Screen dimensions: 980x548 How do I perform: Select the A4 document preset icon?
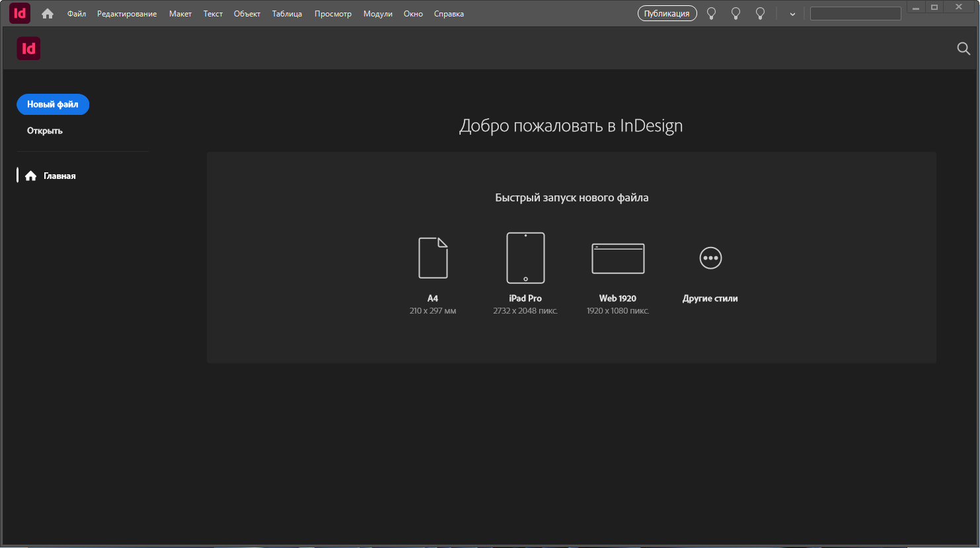coord(433,258)
